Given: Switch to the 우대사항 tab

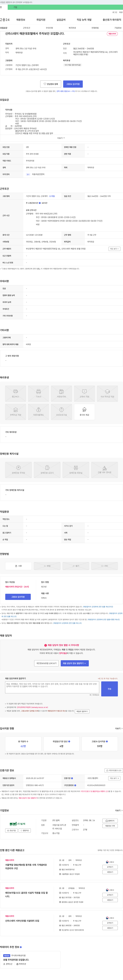Looking at the screenshot, I should (49, 28).
